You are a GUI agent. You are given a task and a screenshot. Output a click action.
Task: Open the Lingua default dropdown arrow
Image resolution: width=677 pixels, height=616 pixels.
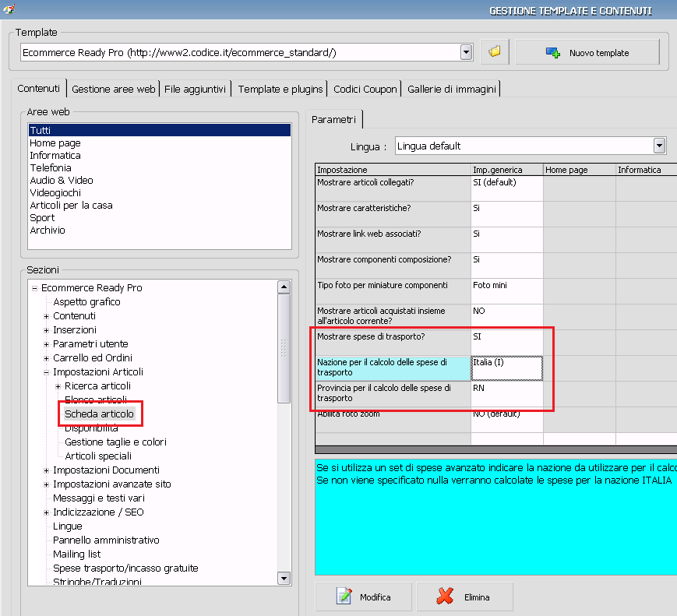tap(659, 146)
